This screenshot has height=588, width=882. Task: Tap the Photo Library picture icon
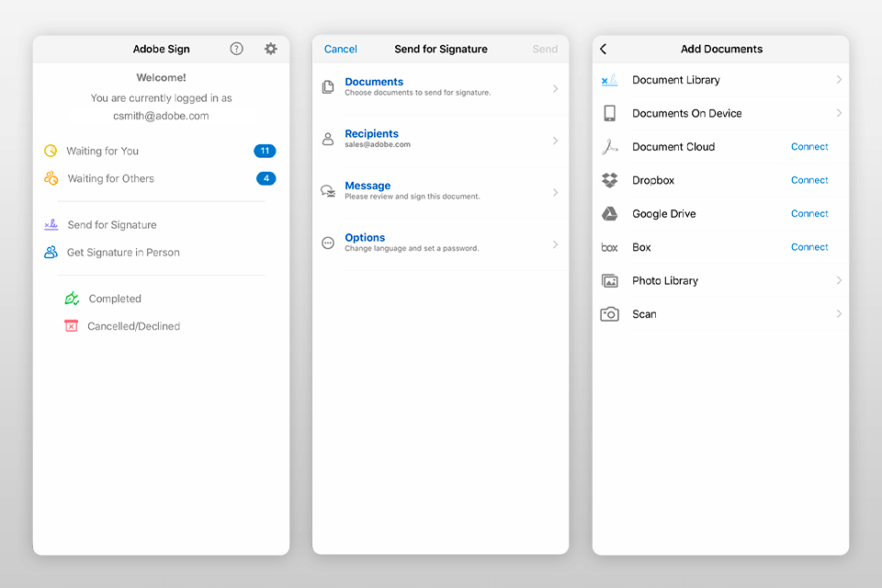click(x=610, y=281)
